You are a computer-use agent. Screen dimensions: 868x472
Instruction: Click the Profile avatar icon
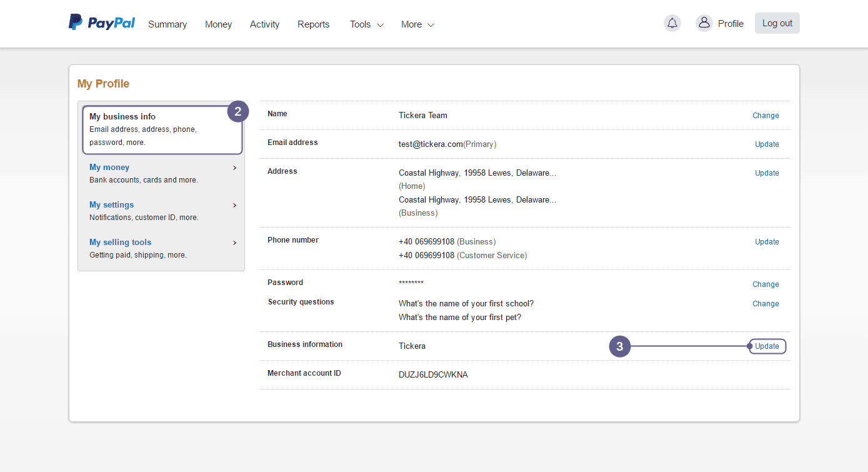click(x=704, y=23)
